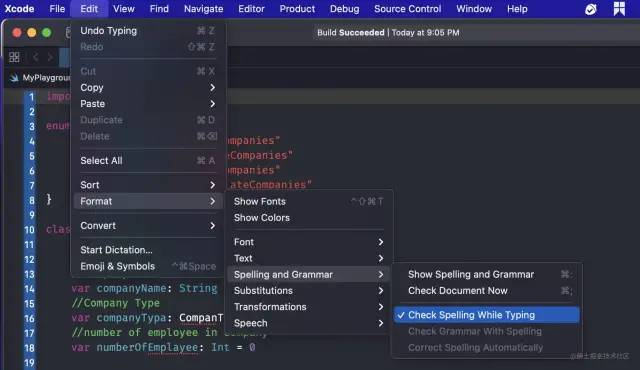Click the green zoom window button
Viewport: 640px width, 370px height.
click(47, 33)
